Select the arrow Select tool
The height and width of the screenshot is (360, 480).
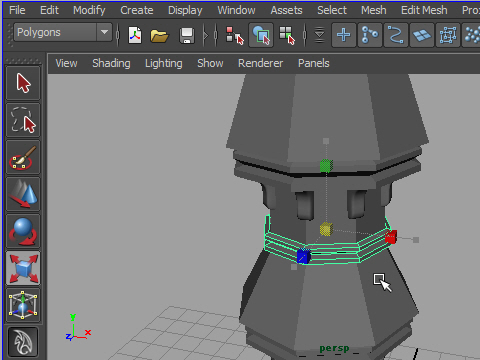[23, 83]
